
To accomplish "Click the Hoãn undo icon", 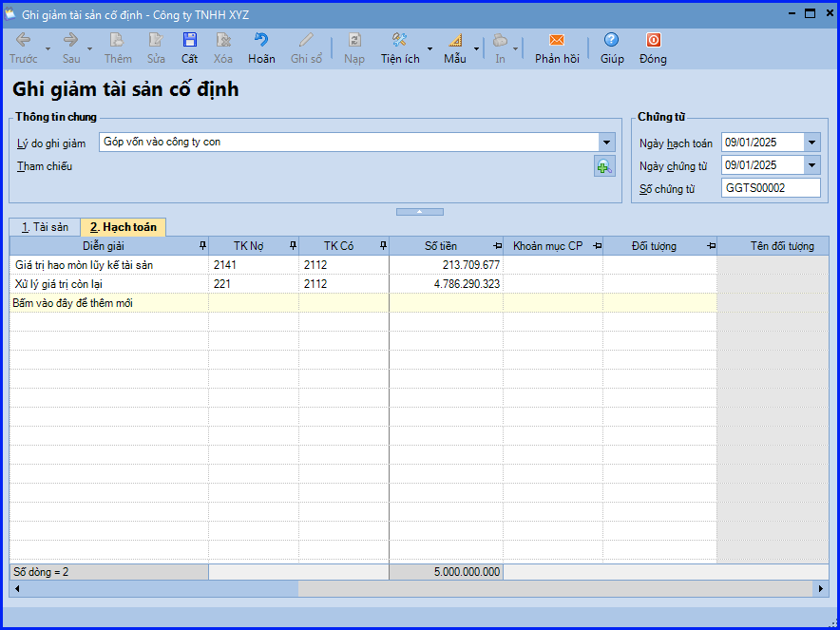I will pos(261,41).
